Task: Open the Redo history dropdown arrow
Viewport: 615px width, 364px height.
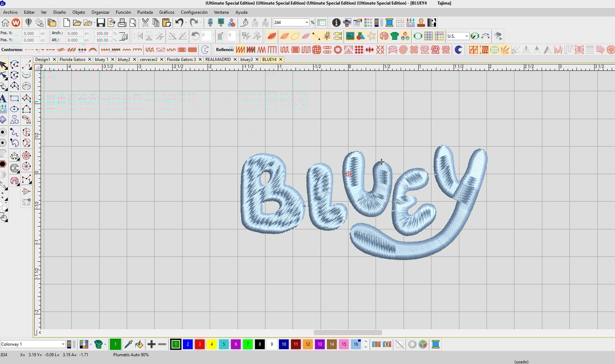Action: pyautogui.click(x=200, y=23)
